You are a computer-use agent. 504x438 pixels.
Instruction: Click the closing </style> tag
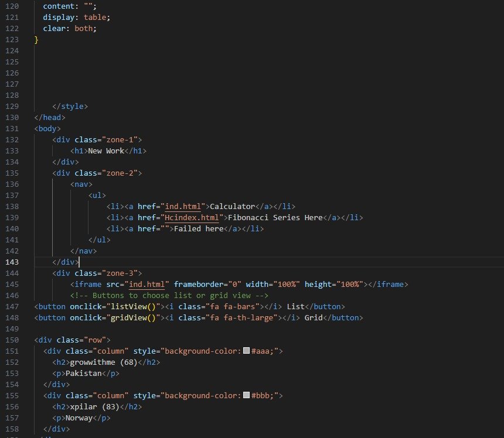click(70, 107)
